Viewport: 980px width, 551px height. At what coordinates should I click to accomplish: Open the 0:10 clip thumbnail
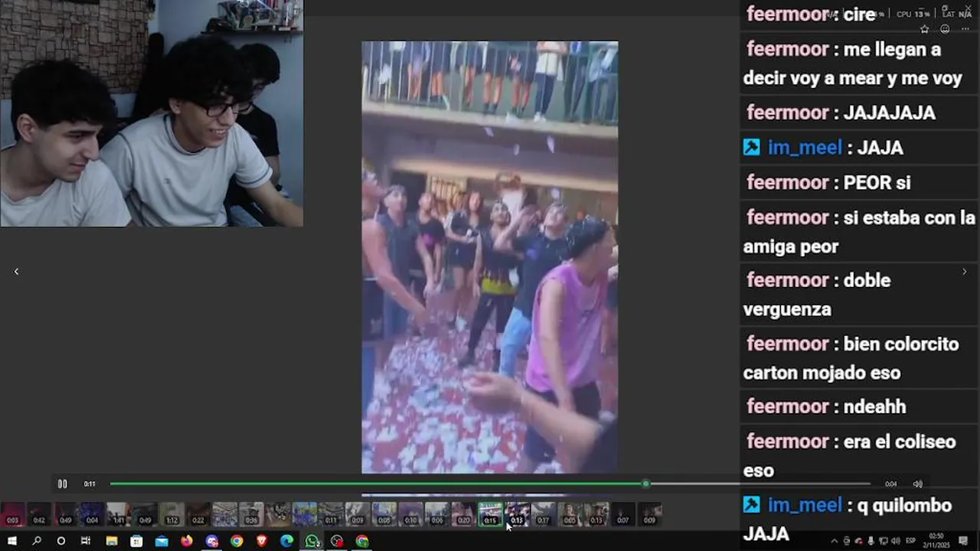coord(410,514)
